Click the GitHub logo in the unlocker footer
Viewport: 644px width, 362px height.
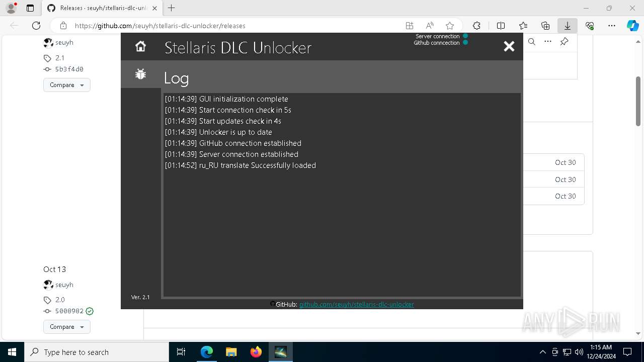pos(273,304)
